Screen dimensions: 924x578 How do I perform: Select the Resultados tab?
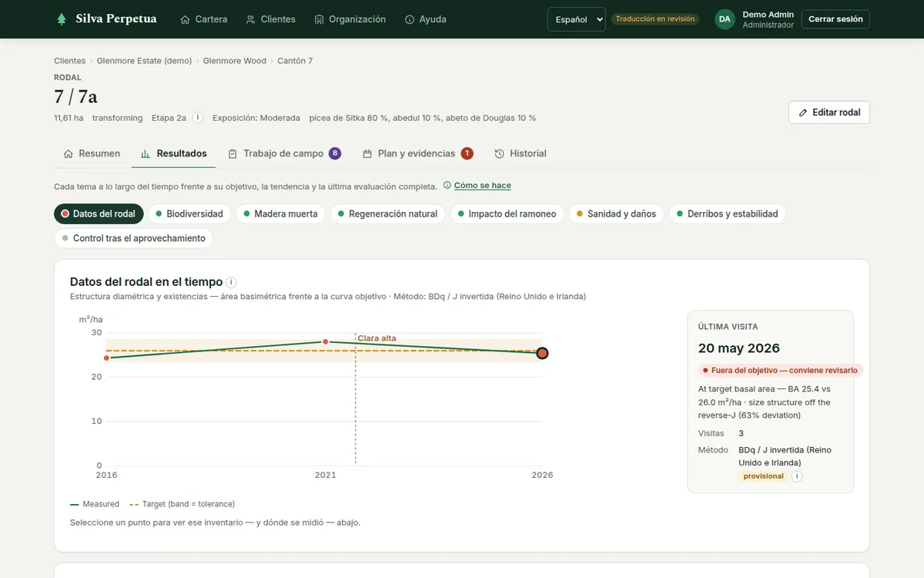click(174, 153)
